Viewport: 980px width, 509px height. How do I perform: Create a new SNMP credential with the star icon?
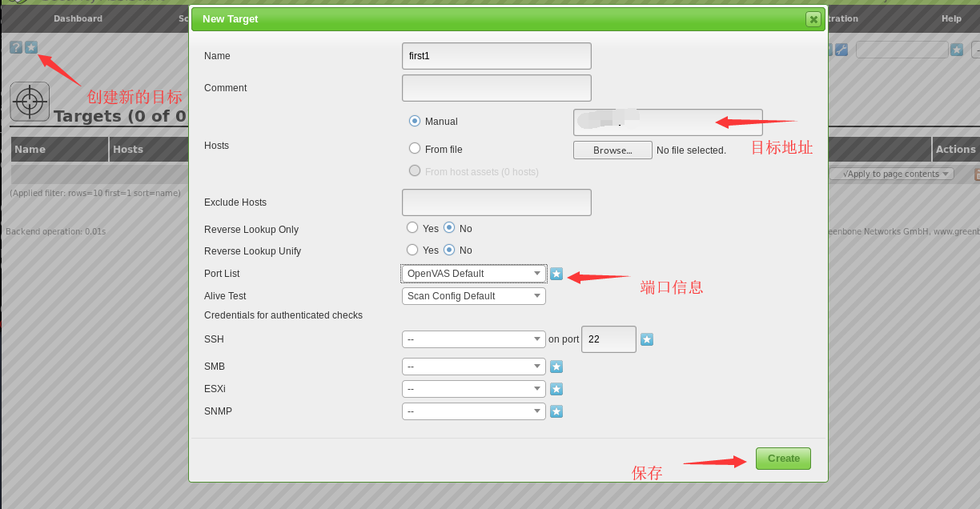(556, 411)
